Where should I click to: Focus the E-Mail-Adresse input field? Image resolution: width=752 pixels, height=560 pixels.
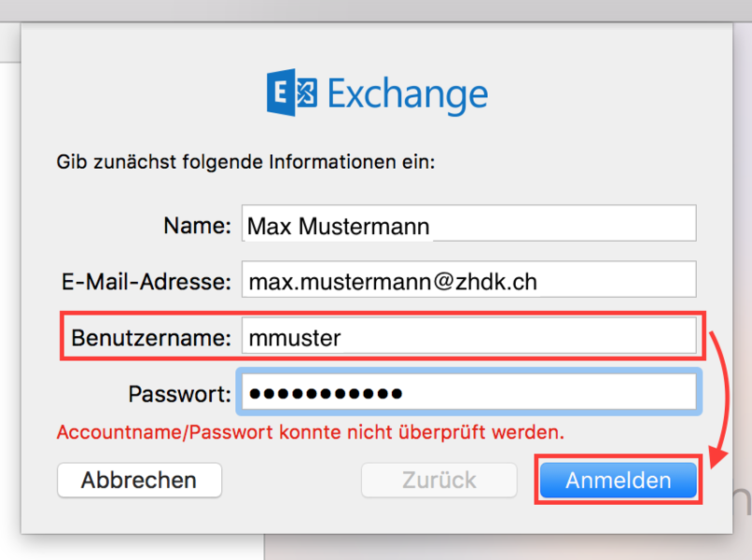point(468,281)
